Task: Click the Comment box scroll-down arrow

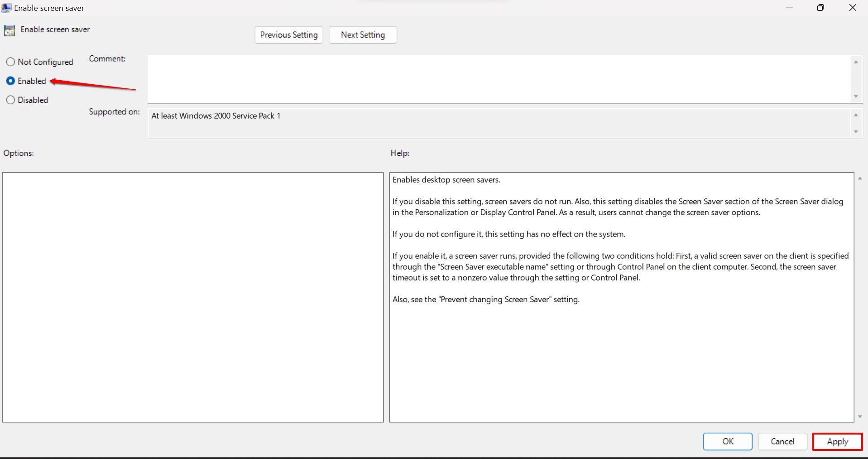Action: click(x=856, y=96)
